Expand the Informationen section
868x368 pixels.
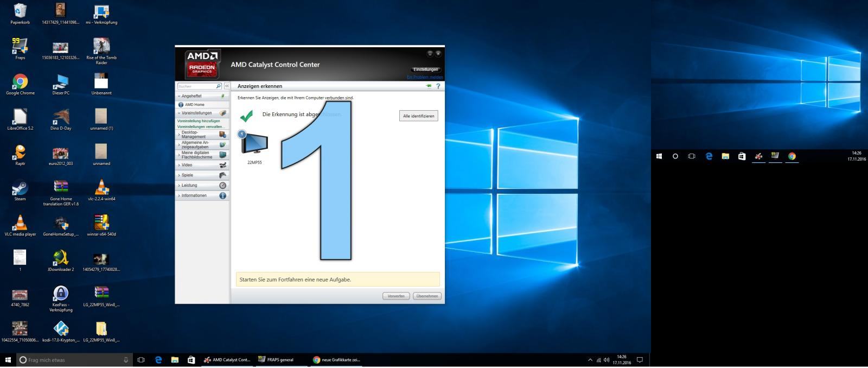202,195
